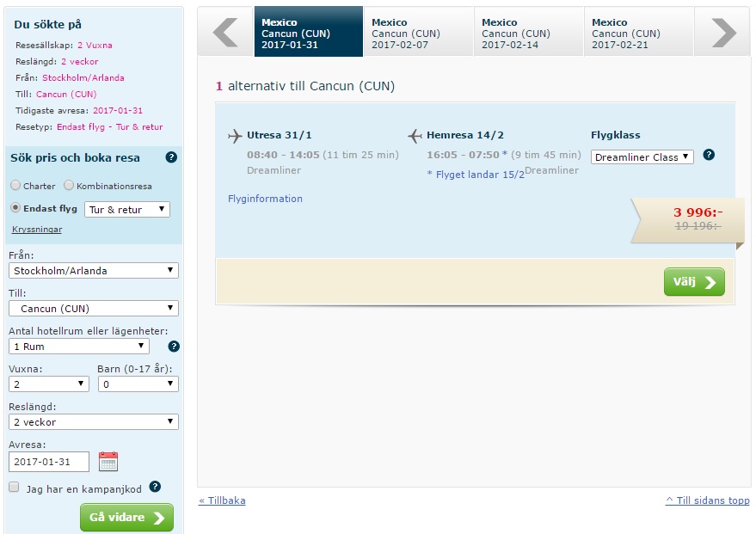Open the calendar date picker icon
This screenshot has width=756, height=534.
pos(108,461)
